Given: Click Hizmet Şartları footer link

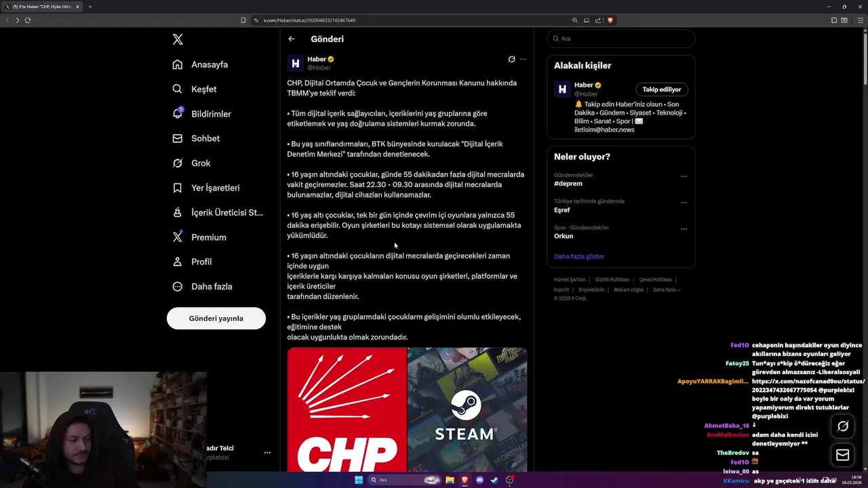Looking at the screenshot, I should click(x=570, y=279).
